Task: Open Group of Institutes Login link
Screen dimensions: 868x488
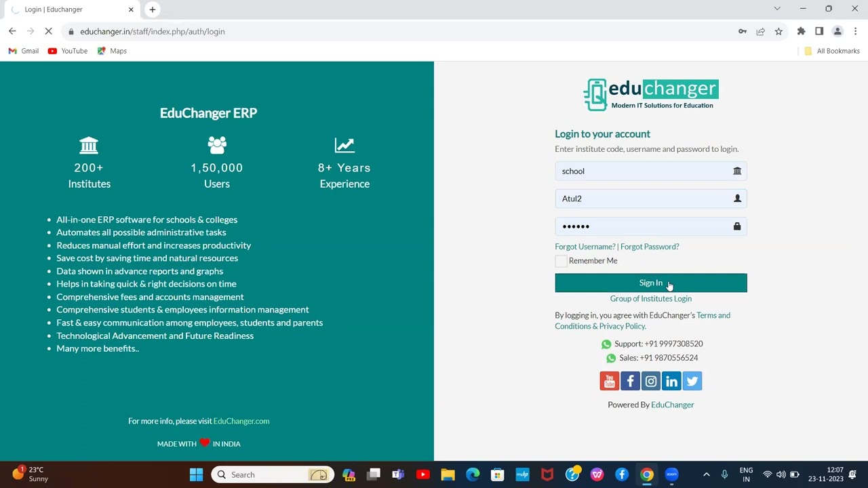Action: [x=651, y=299]
